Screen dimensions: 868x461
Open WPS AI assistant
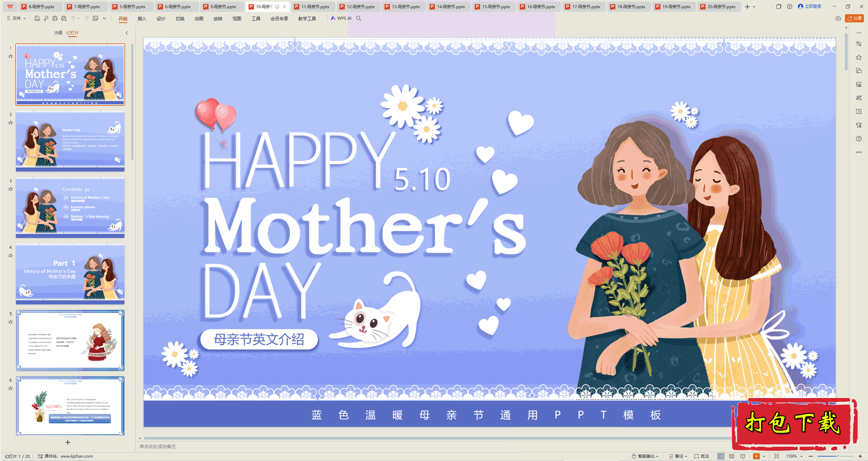[341, 18]
